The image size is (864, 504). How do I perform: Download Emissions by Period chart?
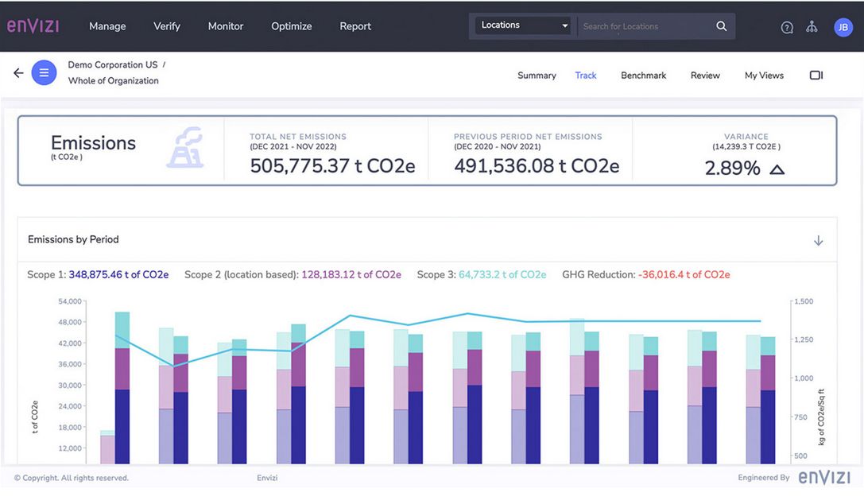(818, 241)
